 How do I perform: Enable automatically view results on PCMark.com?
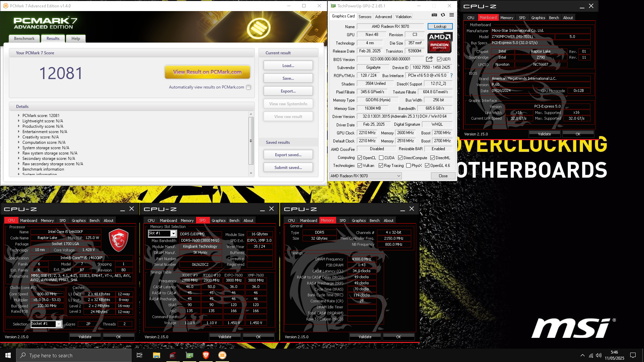tap(249, 87)
